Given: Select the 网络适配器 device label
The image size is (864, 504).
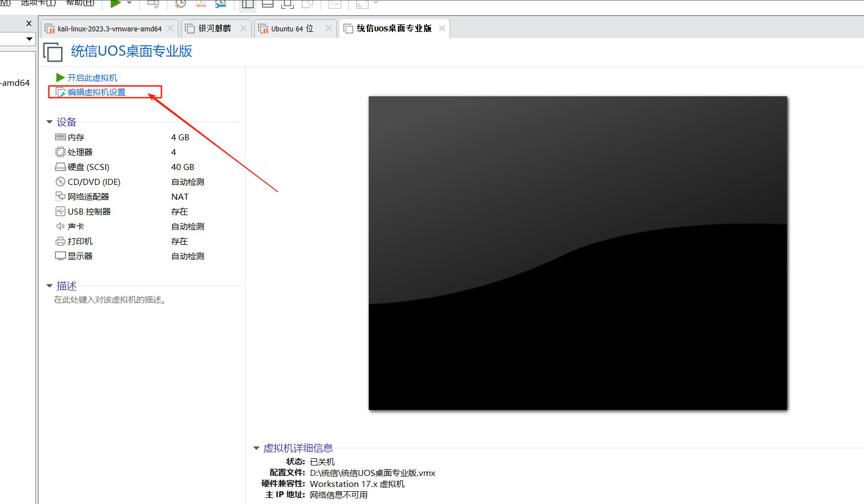Looking at the screenshot, I should 89,197.
